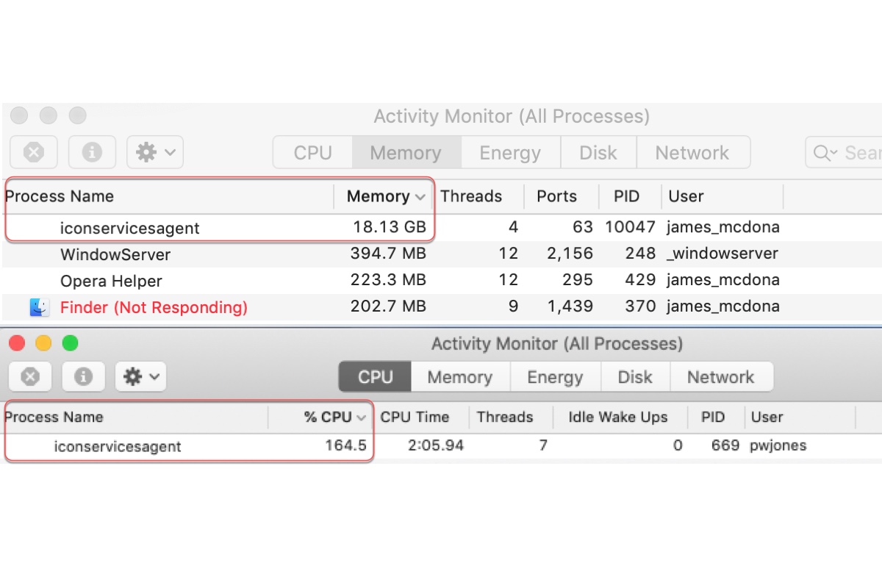Click the 202.7 MB memory value

(x=388, y=306)
